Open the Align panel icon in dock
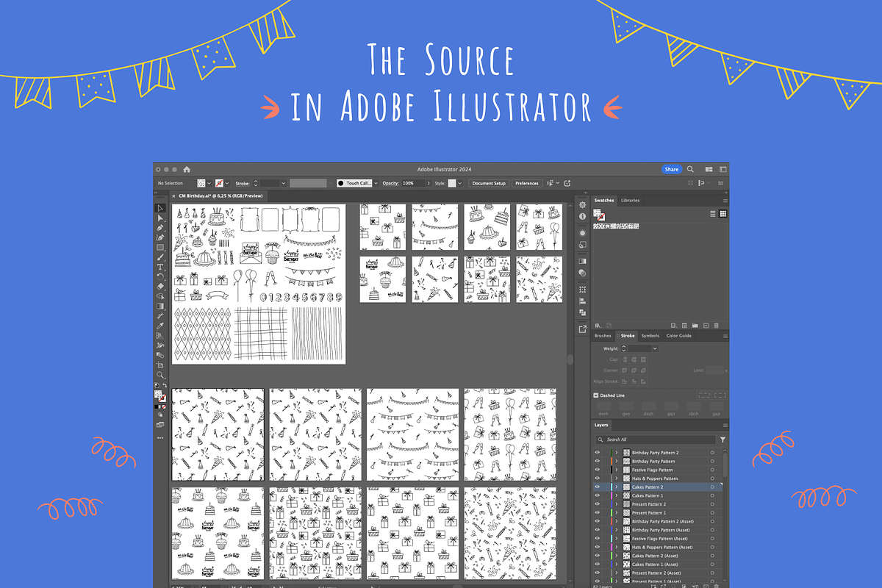 (x=583, y=301)
